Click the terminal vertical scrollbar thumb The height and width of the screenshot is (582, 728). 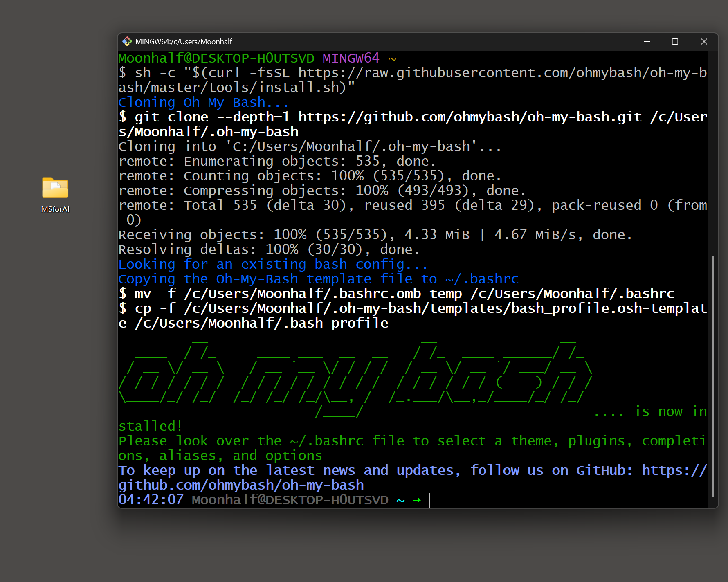713,377
